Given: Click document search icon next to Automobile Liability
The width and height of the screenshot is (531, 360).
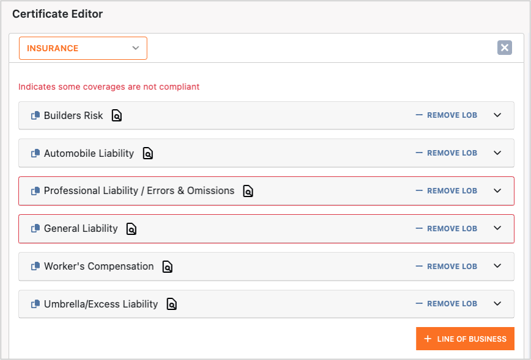Looking at the screenshot, I should coord(148,153).
